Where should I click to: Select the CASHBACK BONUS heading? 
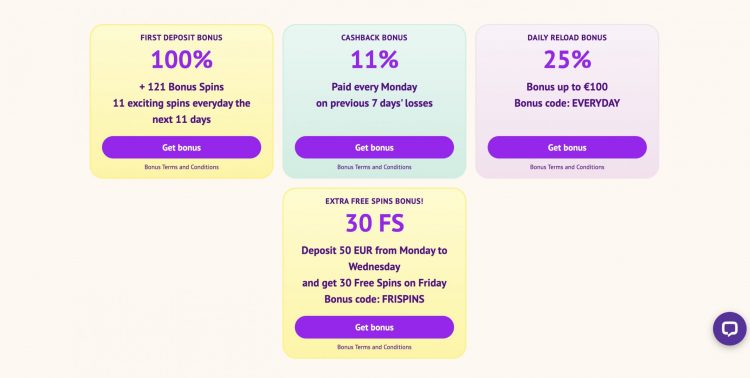(374, 37)
